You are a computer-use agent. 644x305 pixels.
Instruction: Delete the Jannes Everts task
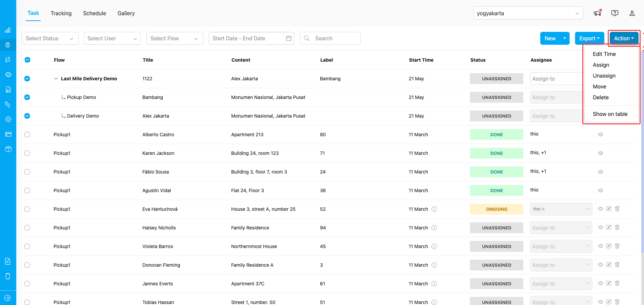point(617,283)
